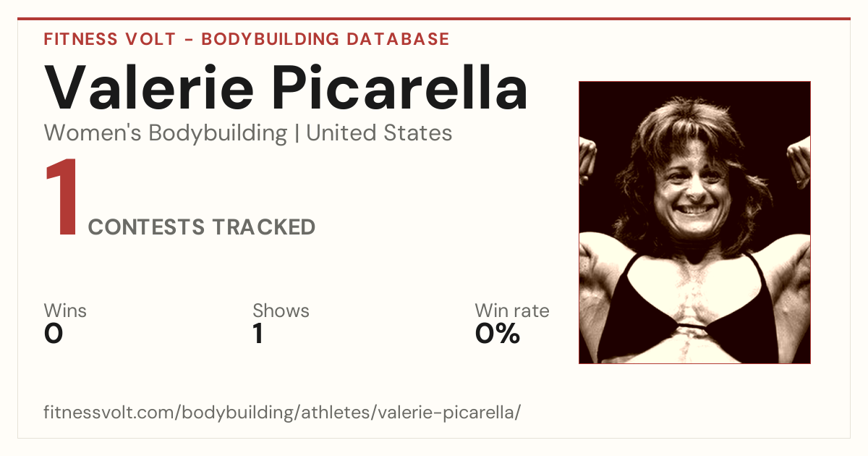Click the BODYBUILDING DATABASE header text

pos(325,39)
